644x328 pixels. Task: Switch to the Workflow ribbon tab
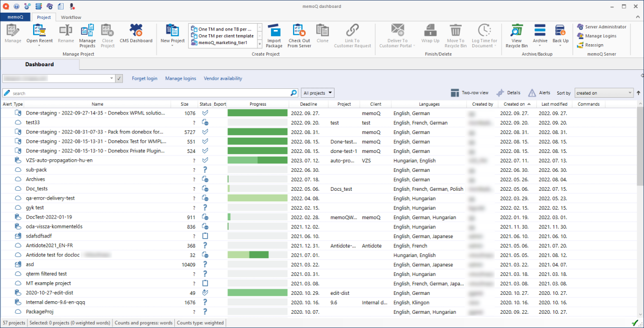(x=71, y=17)
